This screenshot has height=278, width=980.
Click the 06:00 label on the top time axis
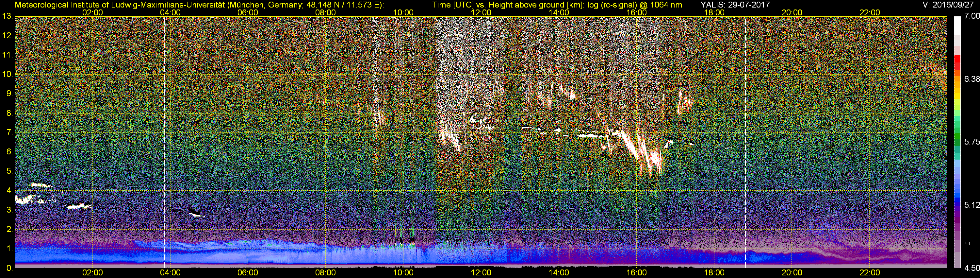(x=248, y=12)
